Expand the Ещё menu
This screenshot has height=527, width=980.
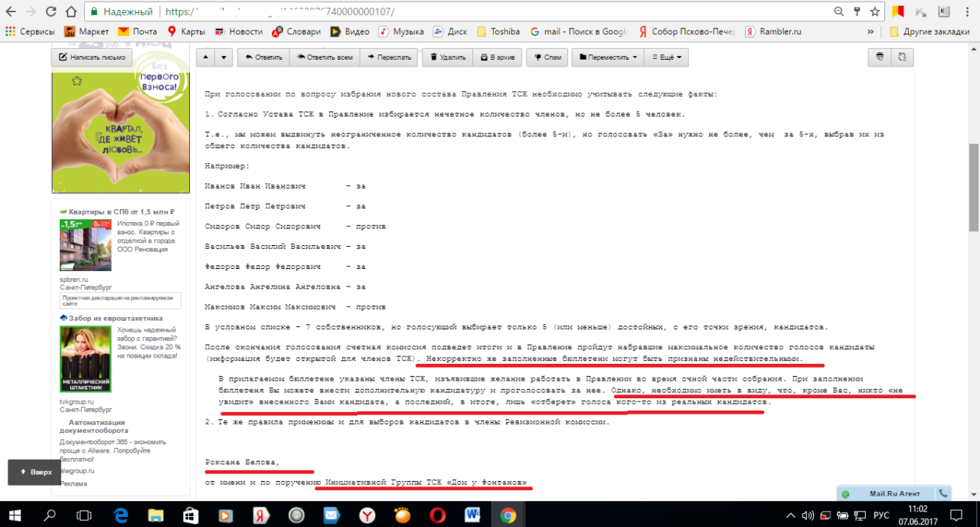click(x=666, y=57)
